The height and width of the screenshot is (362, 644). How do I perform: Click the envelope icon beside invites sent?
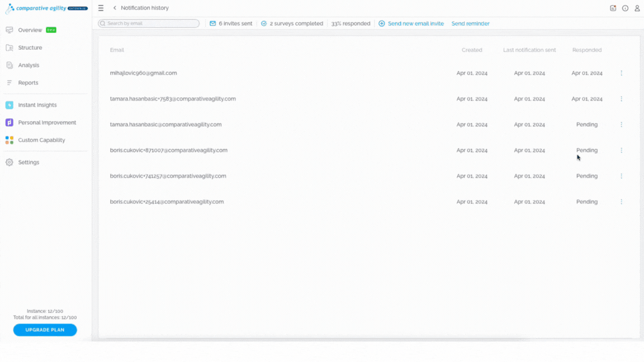[213, 23]
